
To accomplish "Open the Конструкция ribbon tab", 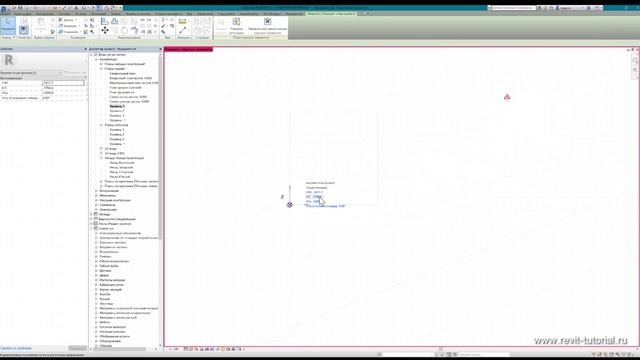I will (x=44, y=14).
